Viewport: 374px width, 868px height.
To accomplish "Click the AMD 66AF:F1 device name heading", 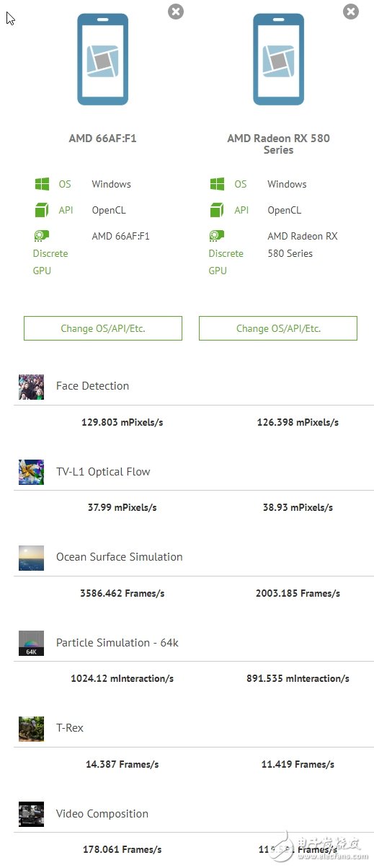I will pyautogui.click(x=102, y=138).
